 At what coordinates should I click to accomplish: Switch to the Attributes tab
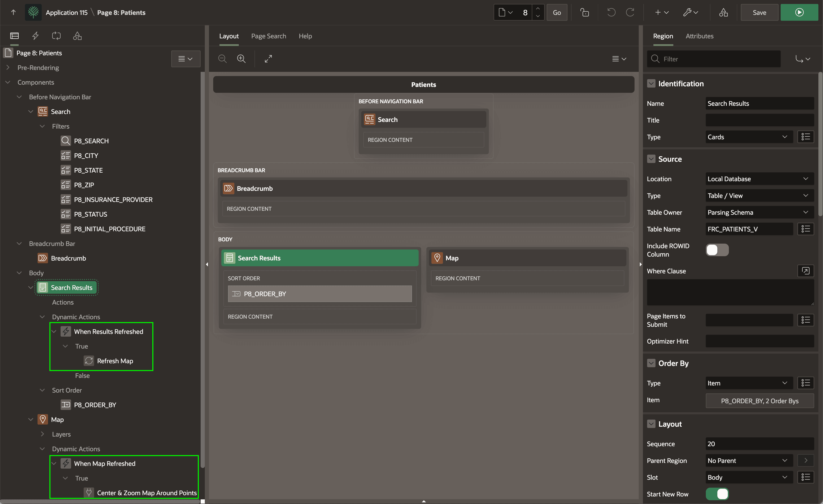699,36
